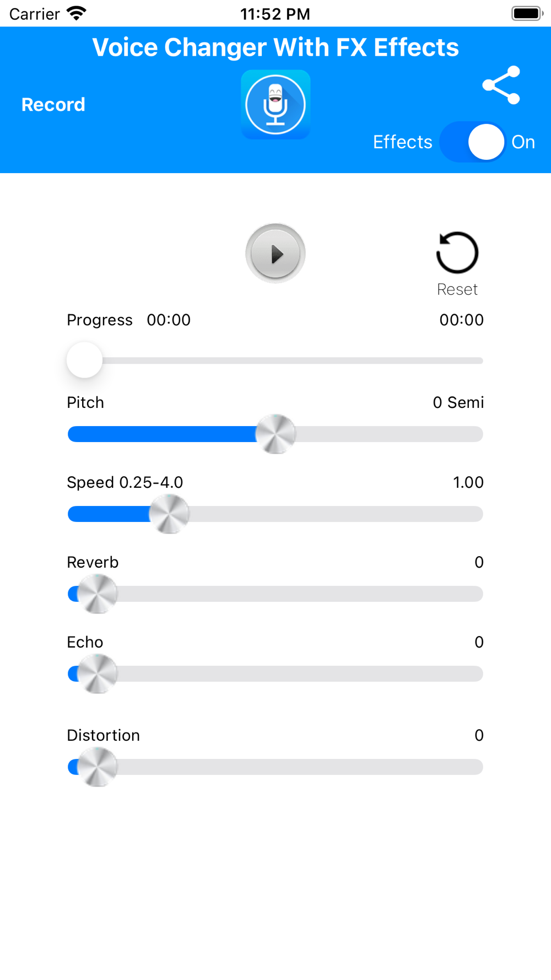Tap the microphone app icon
Screen dimensions: 551x980
[275, 105]
